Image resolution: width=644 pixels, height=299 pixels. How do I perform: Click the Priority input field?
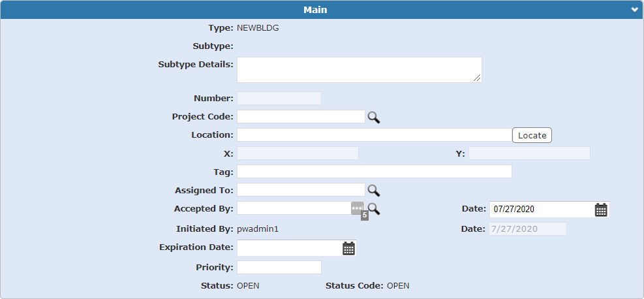tap(279, 268)
